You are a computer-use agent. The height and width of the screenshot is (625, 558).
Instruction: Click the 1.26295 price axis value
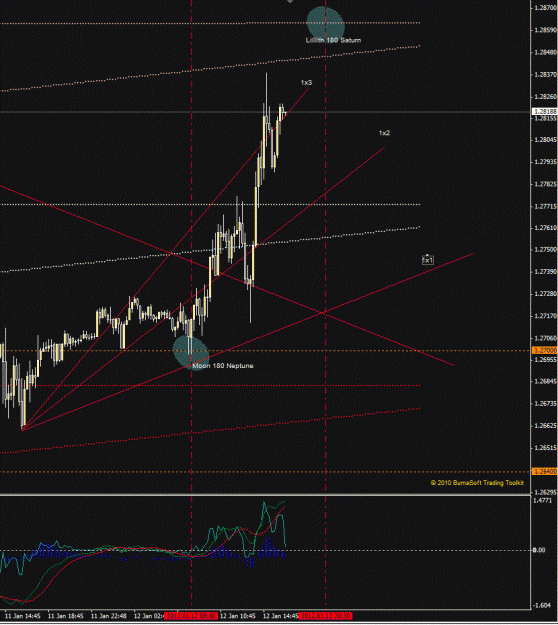tap(545, 492)
